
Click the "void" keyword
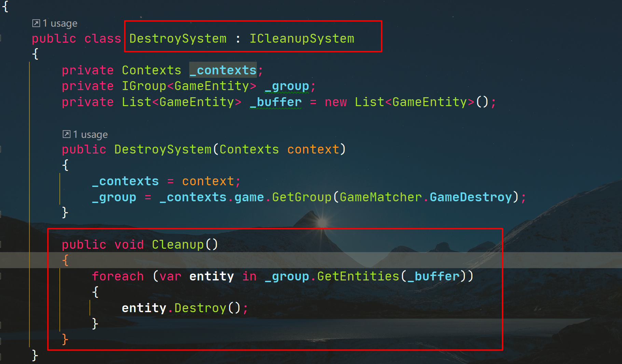129,245
